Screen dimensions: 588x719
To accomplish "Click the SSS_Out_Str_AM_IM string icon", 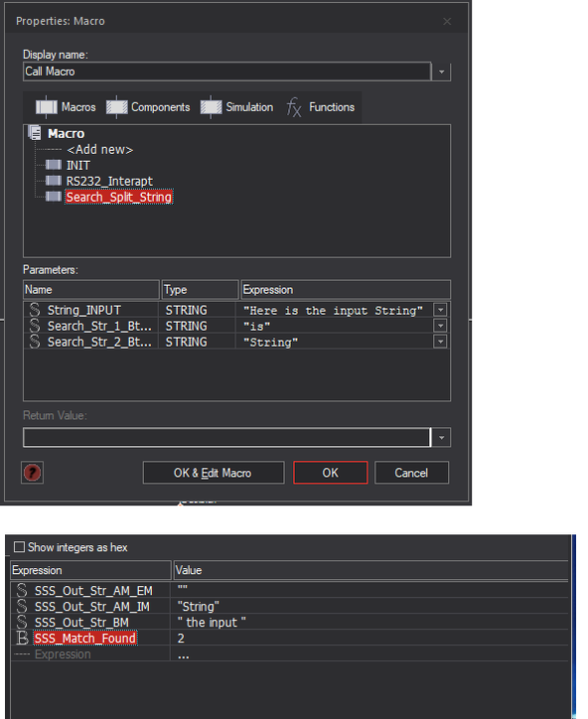I will pyautogui.click(x=22, y=606).
